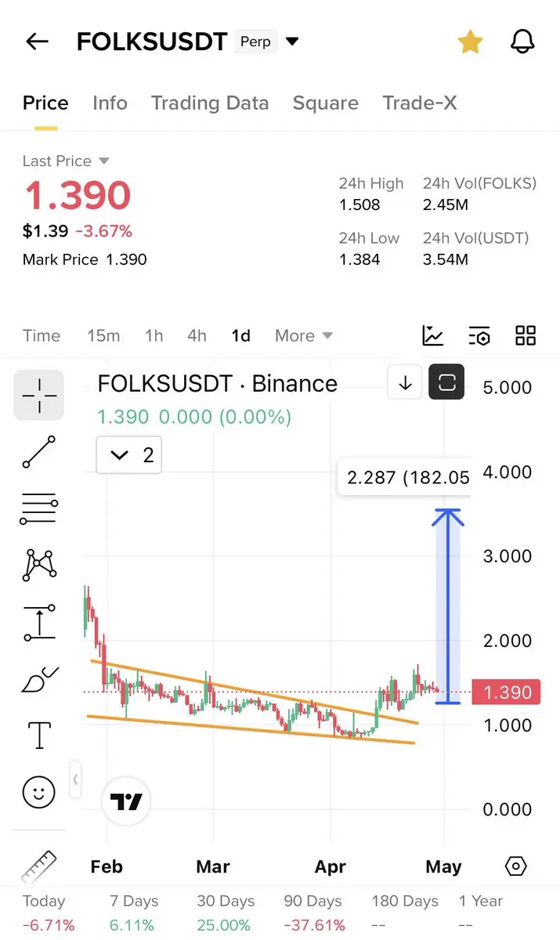Open the Square tab
This screenshot has height=940, width=560.
coord(326,103)
